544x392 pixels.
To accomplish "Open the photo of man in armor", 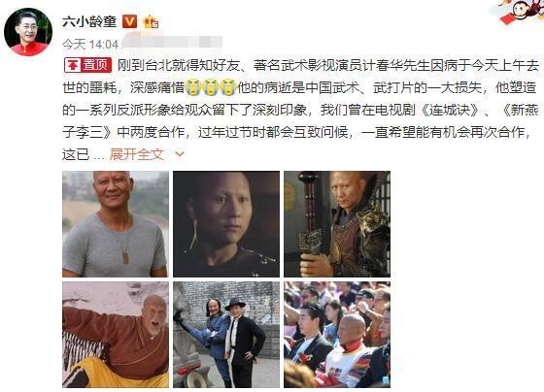I will (x=337, y=224).
